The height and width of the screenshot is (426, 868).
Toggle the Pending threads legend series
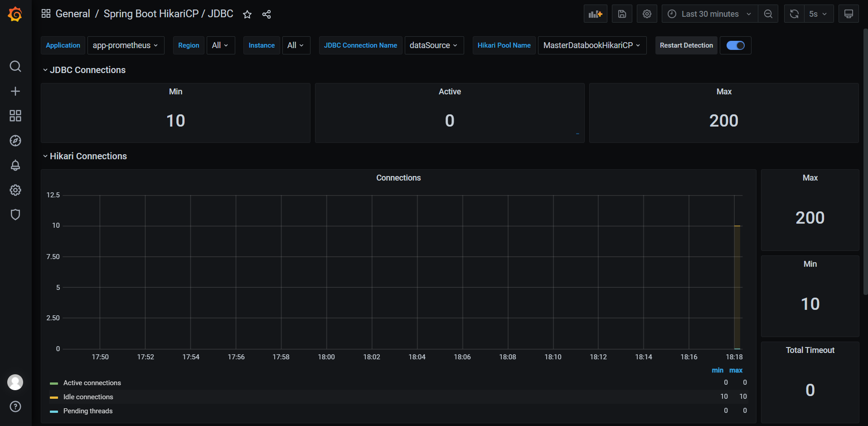point(88,411)
